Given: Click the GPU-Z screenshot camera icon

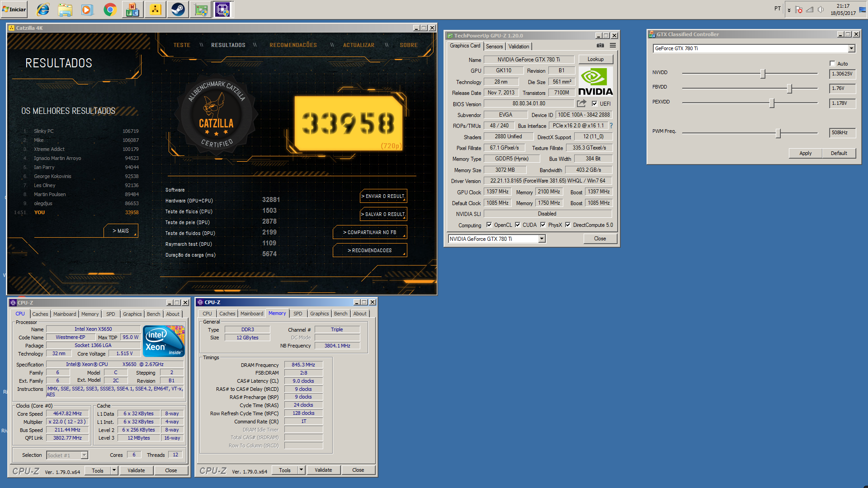Looking at the screenshot, I should 600,45.
